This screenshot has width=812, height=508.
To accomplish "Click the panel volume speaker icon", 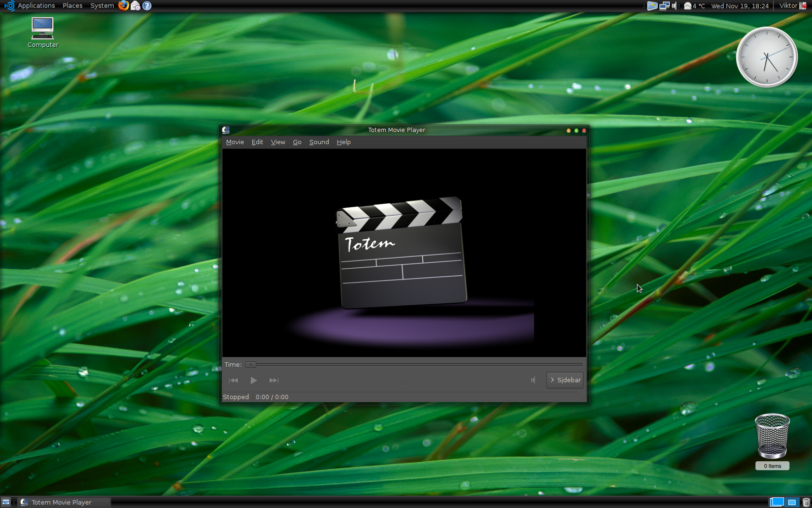I will (x=675, y=6).
